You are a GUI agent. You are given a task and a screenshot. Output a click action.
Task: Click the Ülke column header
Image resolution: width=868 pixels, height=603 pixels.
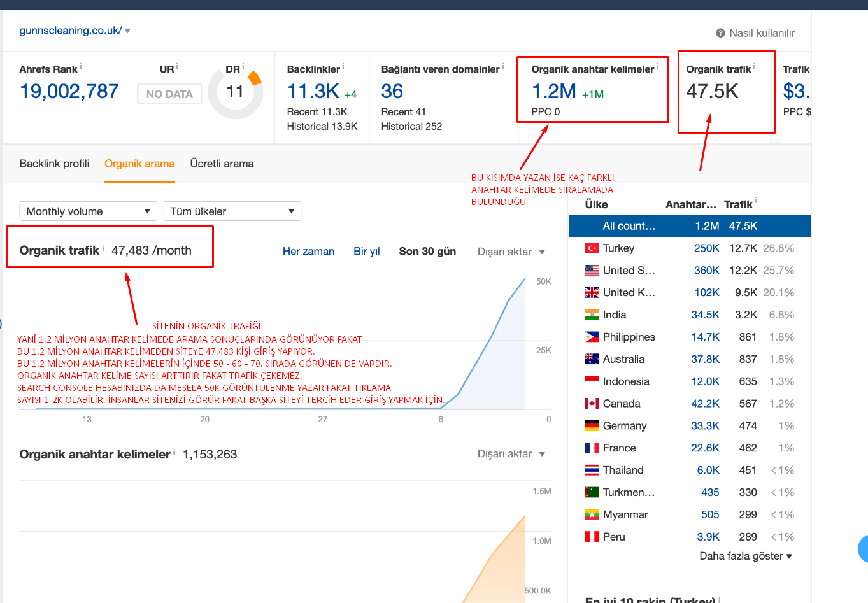pyautogui.click(x=596, y=204)
